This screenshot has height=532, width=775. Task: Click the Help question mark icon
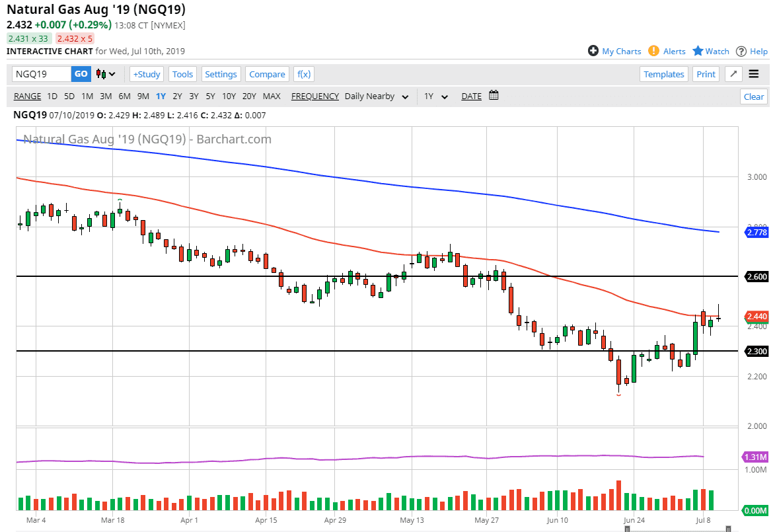[x=741, y=51]
